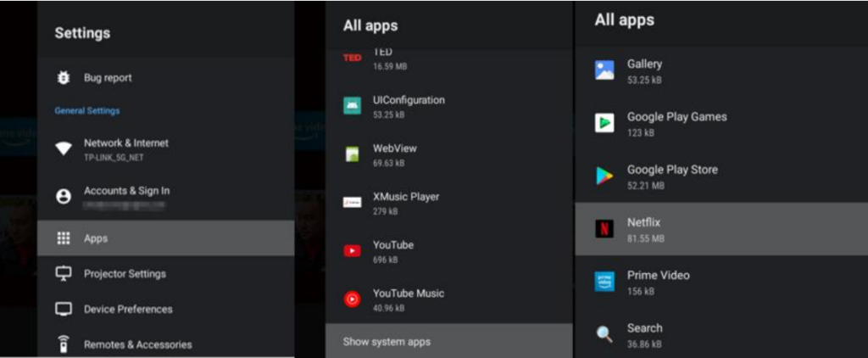Image resolution: width=868 pixels, height=358 pixels.
Task: Click the YouTube Music circular icon
Action: coord(352,299)
